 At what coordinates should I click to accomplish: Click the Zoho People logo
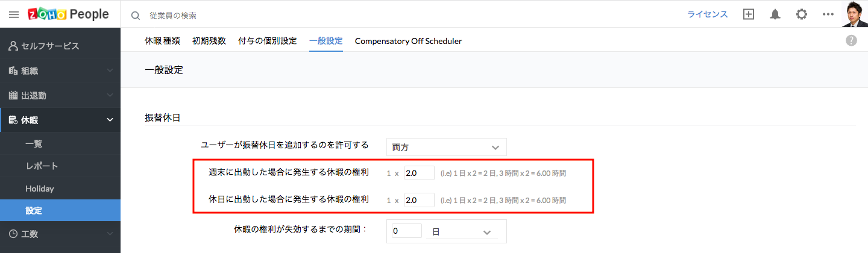(68, 14)
